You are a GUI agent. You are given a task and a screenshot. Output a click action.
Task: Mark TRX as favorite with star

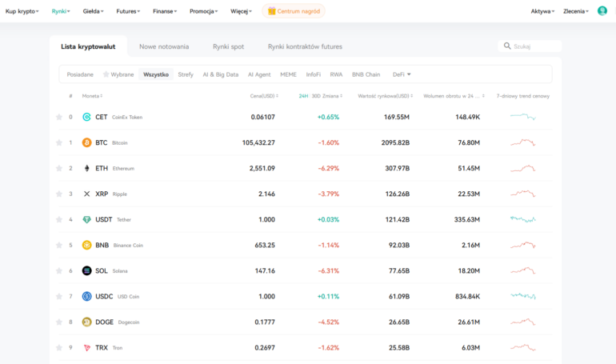(58, 347)
